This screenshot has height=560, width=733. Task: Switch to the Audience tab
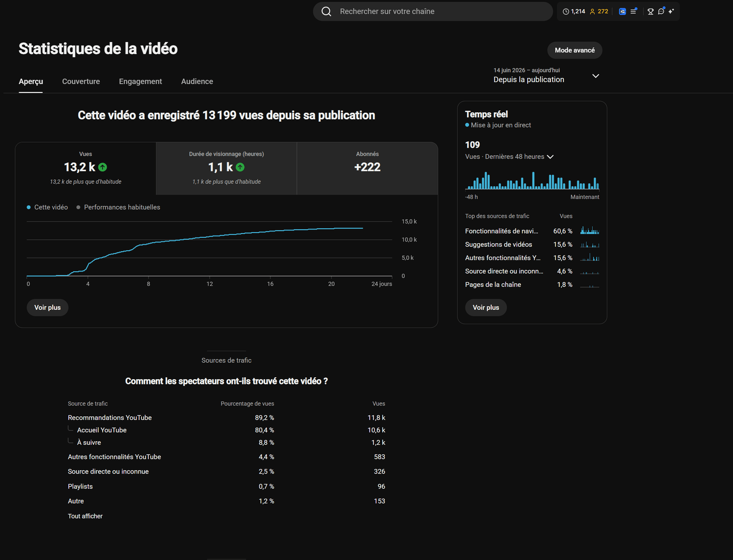tap(197, 82)
